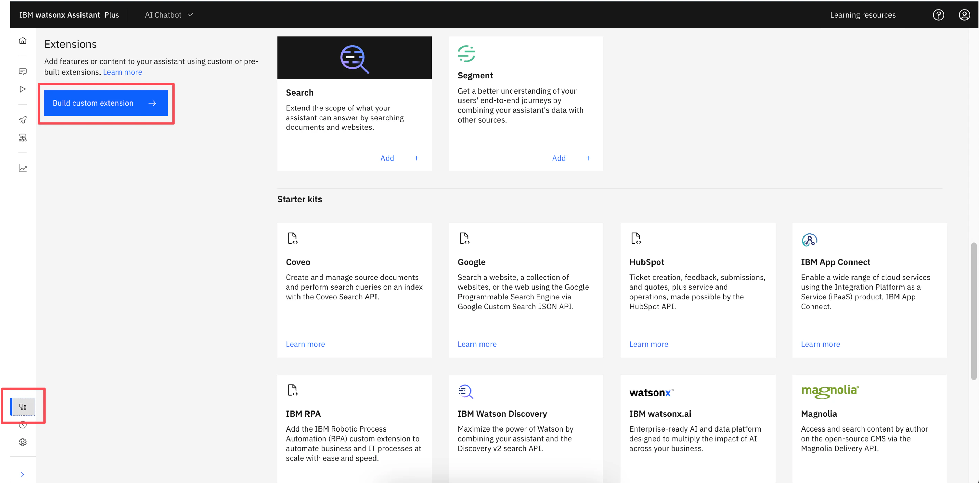The image size is (980, 484).
Task: Open the Environments icon in sidebar
Action: 23,138
